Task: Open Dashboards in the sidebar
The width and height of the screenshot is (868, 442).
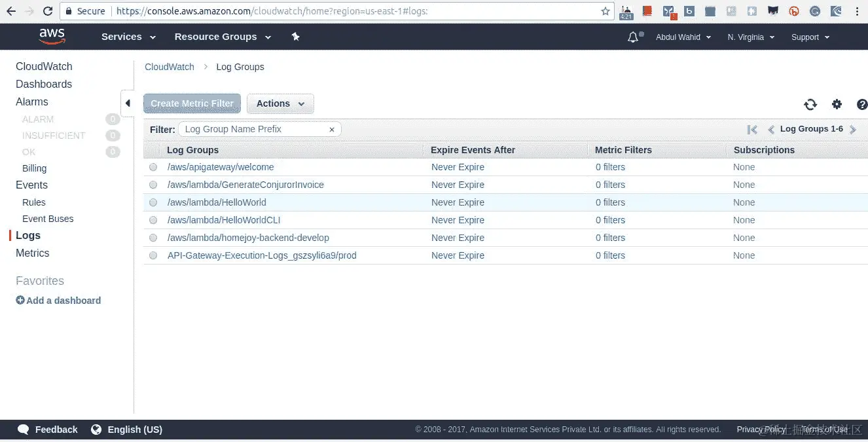Action: click(44, 84)
